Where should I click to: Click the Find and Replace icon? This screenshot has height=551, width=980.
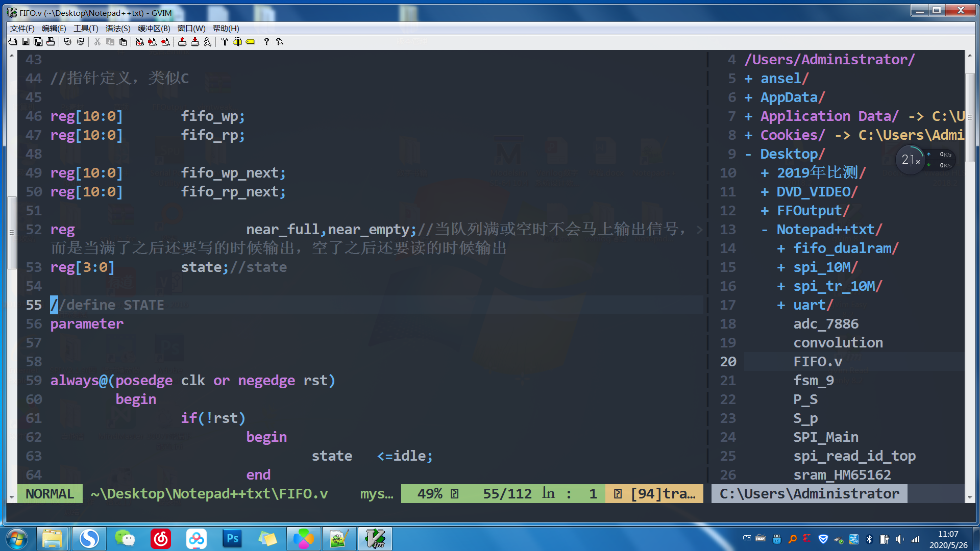pyautogui.click(x=139, y=42)
